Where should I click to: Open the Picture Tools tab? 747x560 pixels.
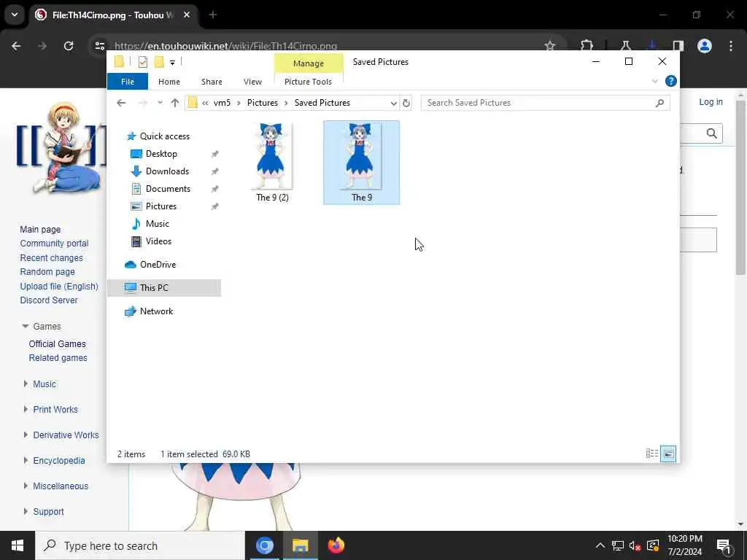click(309, 82)
